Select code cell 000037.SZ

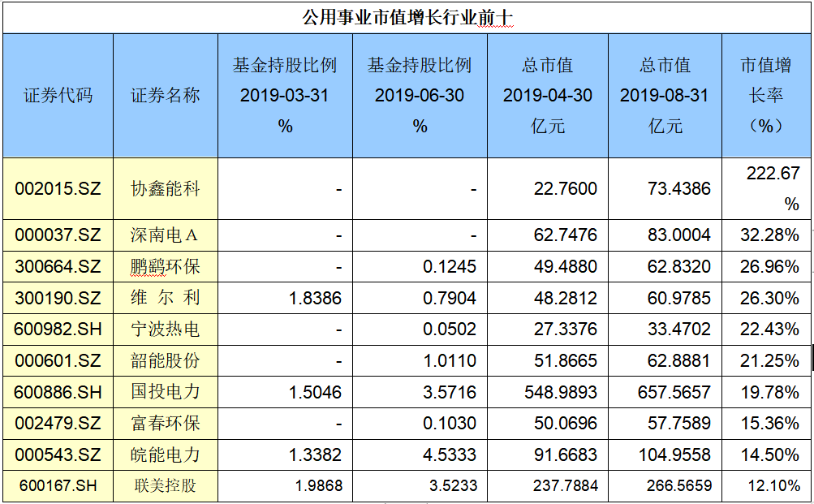(58, 235)
